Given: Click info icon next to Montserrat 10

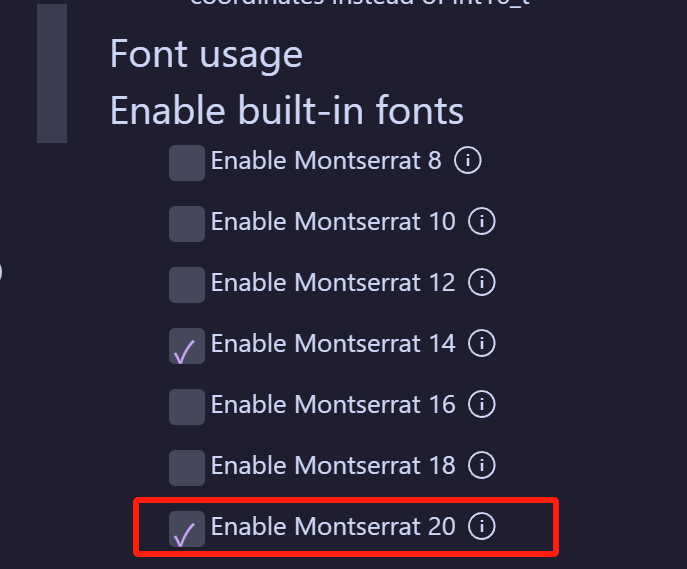Looking at the screenshot, I should click(482, 221).
